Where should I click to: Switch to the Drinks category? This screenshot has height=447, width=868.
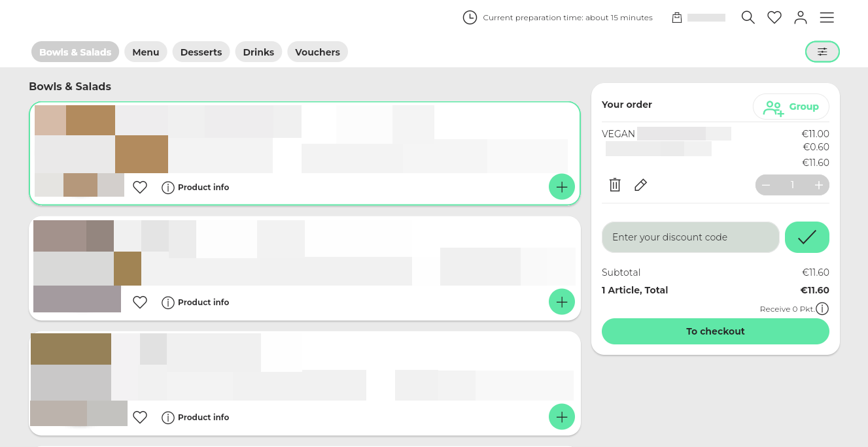258,52
